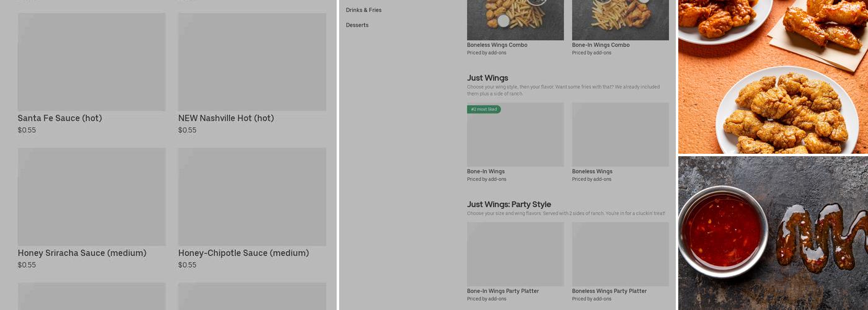Click the 'NEW Nashville Hot (hot)' item name
The image size is (868, 310).
[x=226, y=118]
